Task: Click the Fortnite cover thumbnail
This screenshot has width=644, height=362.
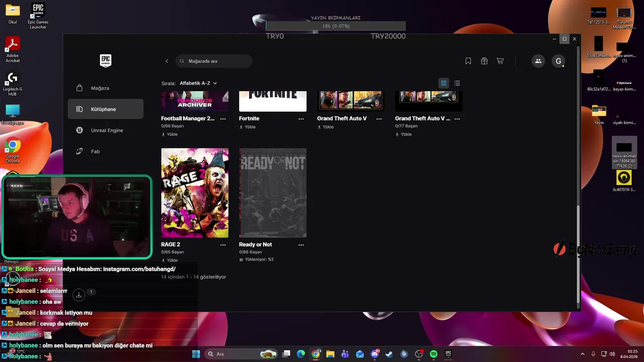Action: point(273,101)
